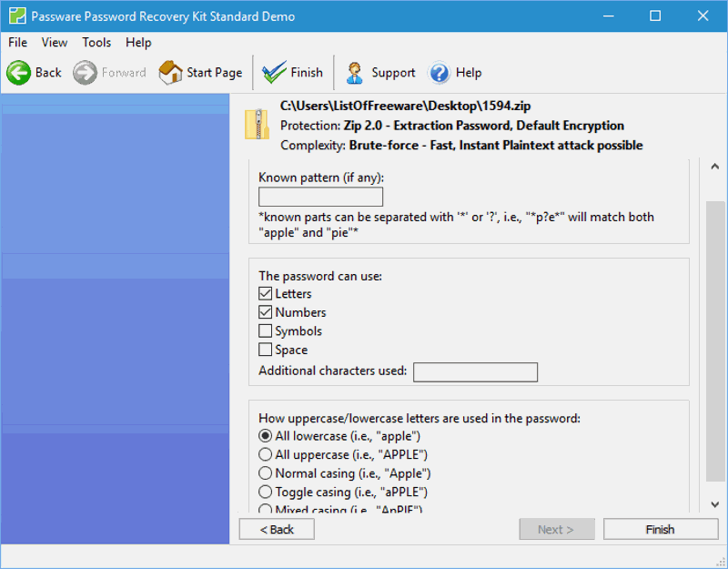
Task: Open Start Page via house icon
Action: tap(170, 73)
